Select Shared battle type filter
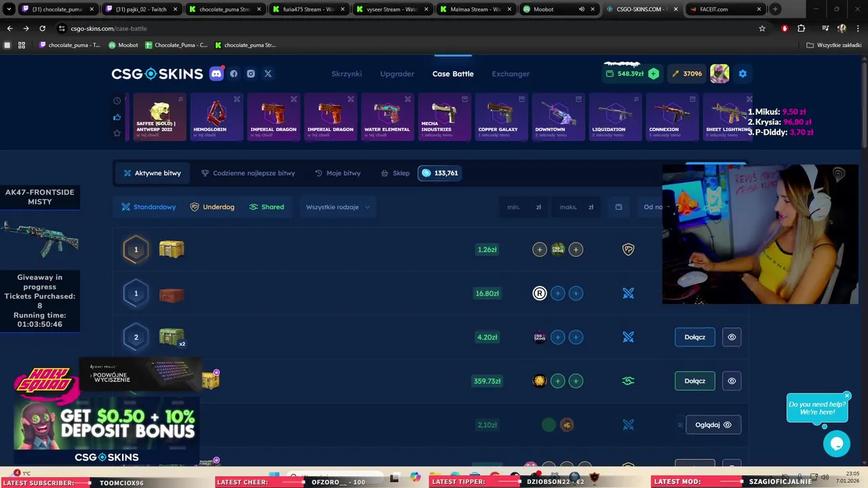 [x=267, y=207]
